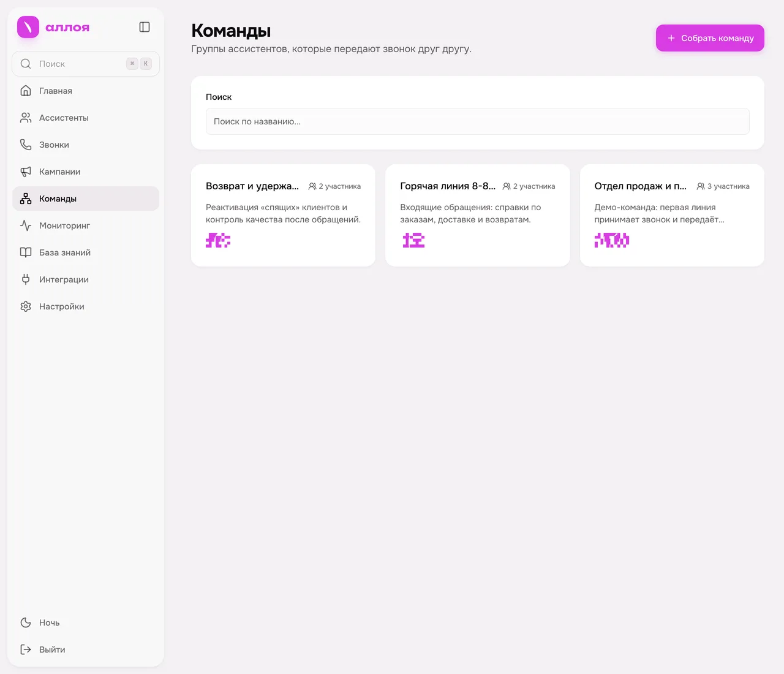
Task: Click pixel avatars on Горячая линия card
Action: tap(413, 240)
